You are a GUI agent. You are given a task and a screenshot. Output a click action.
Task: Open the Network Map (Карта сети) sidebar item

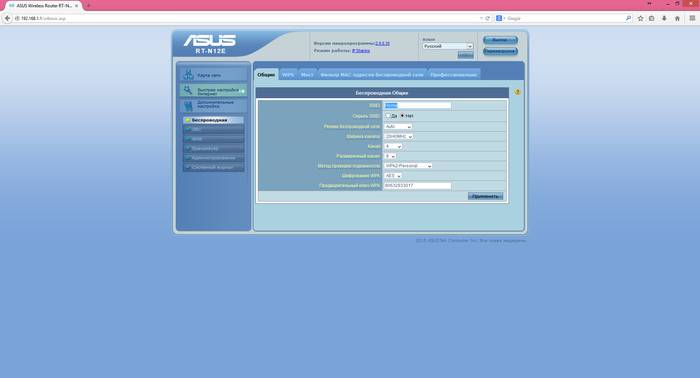[213, 75]
